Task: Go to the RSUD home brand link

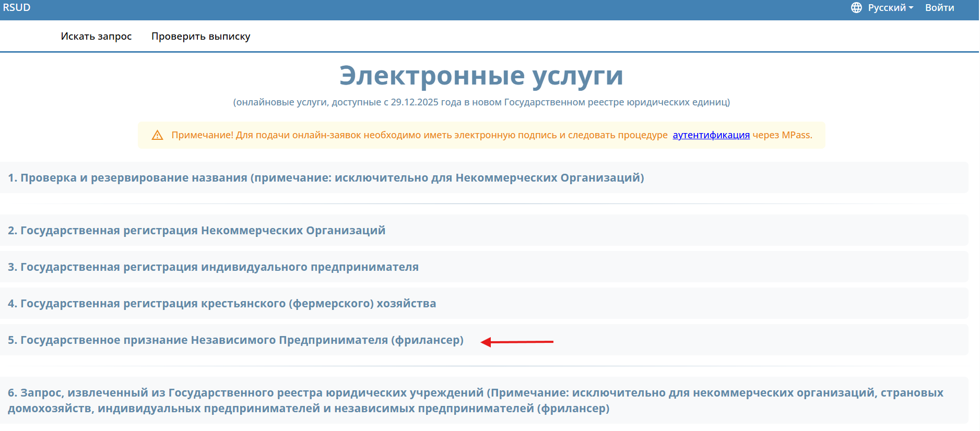Action: tap(17, 8)
